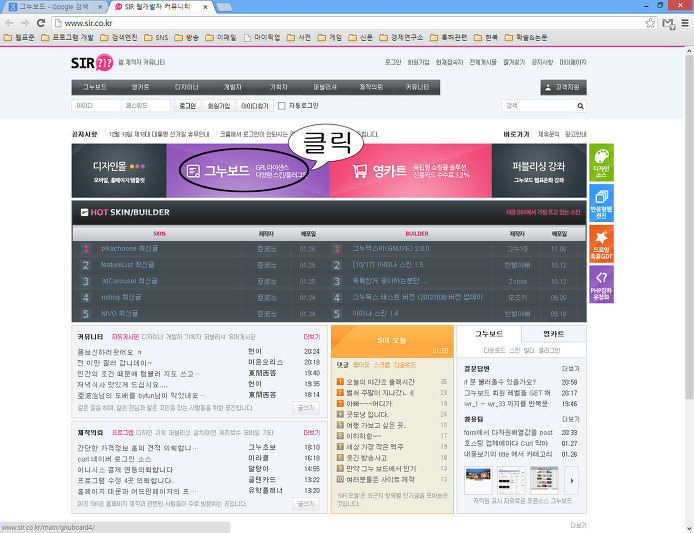The height and width of the screenshot is (533, 694).
Task: Click the 고객지원 button with person icon
Action: 563,88
